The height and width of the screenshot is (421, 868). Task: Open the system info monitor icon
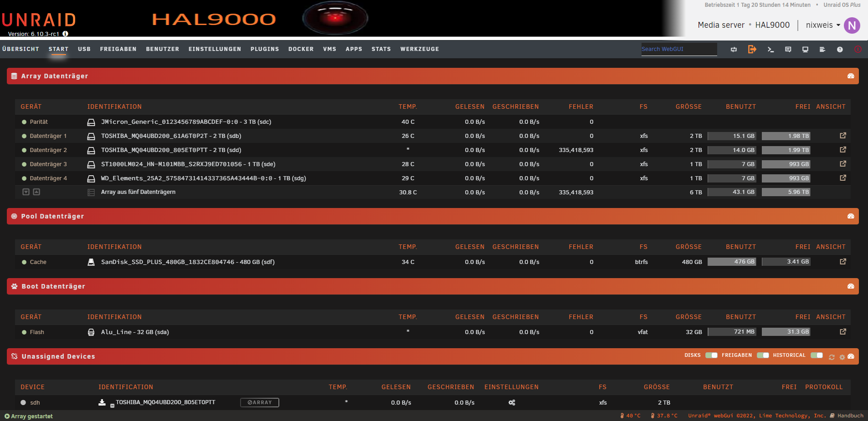(x=805, y=49)
